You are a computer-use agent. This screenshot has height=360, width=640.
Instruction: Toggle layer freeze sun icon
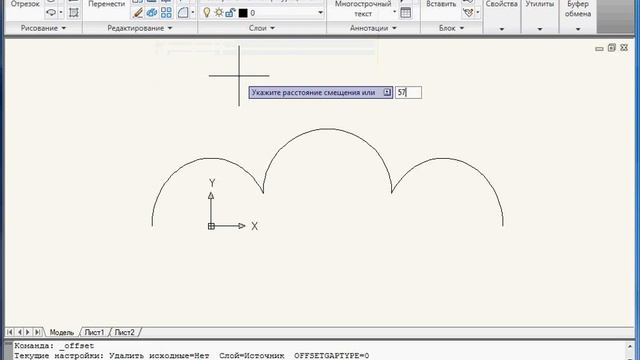(219, 13)
